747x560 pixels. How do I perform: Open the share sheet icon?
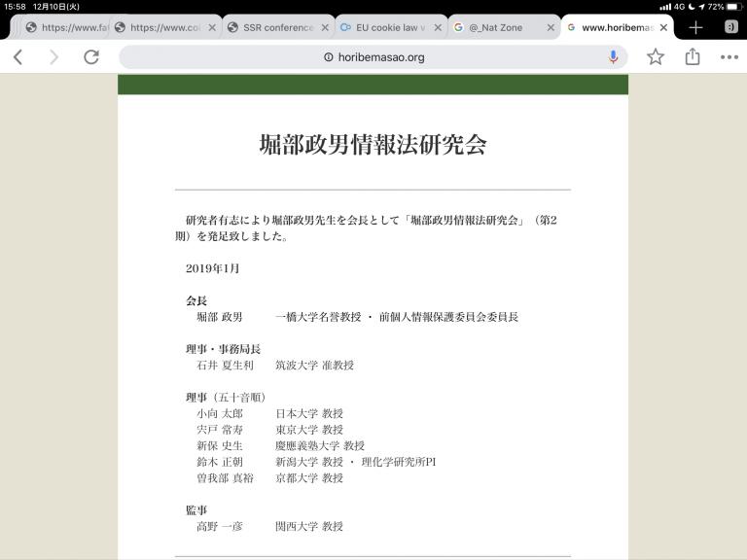point(693,56)
